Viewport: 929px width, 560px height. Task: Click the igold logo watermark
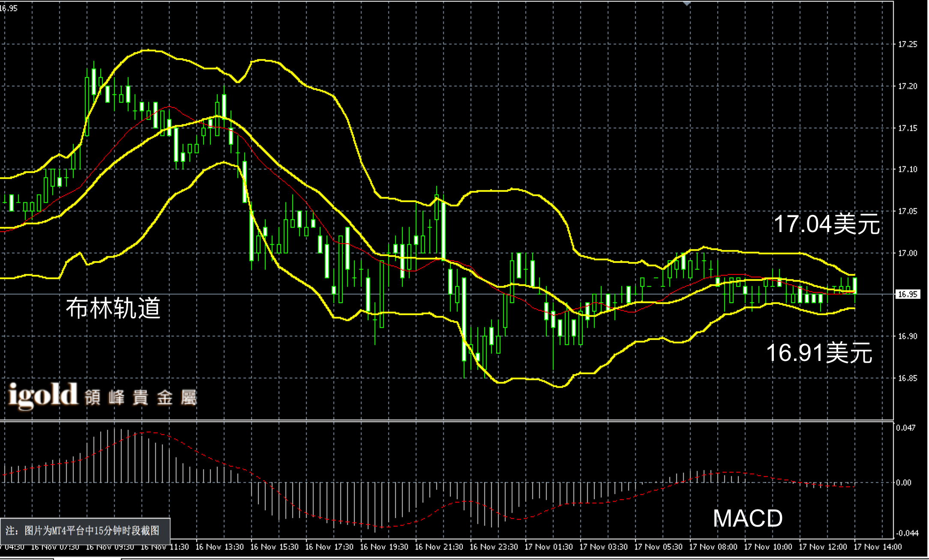tap(43, 395)
